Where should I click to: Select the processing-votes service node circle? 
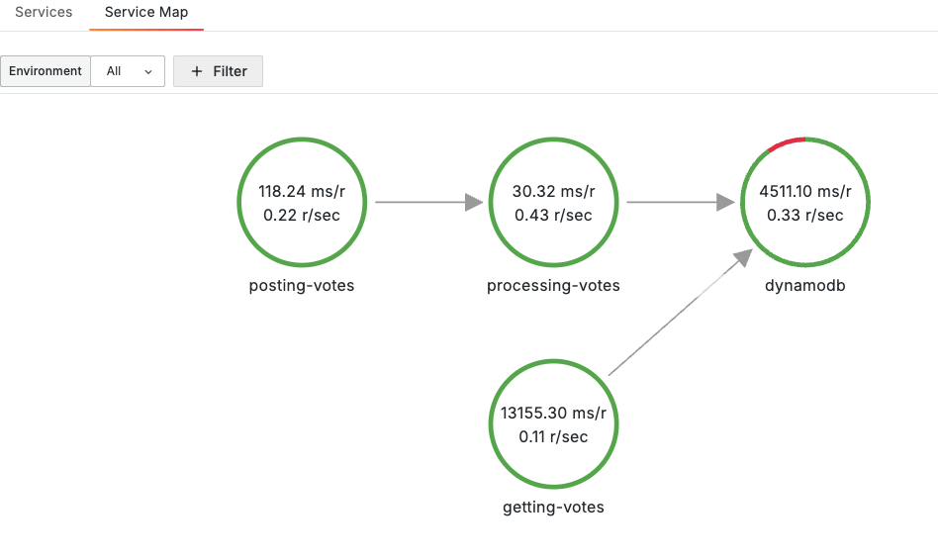[553, 203]
